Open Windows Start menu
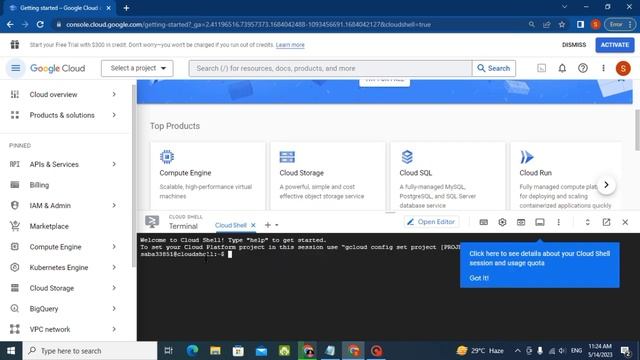Viewport: 640px width, 360px height. [x=11, y=351]
